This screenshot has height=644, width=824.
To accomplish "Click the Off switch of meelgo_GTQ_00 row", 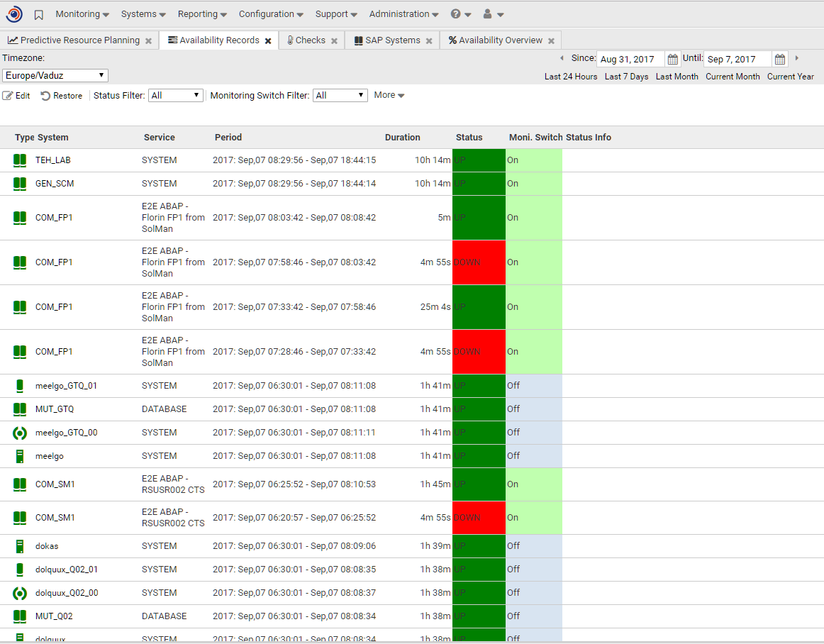I will click(534, 433).
